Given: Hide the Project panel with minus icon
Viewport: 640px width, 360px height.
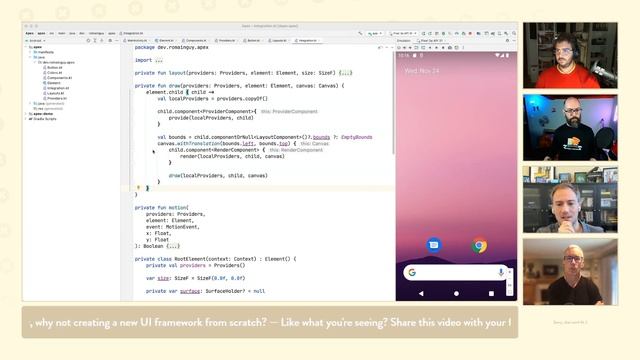Looking at the screenshot, I should click(117, 40).
